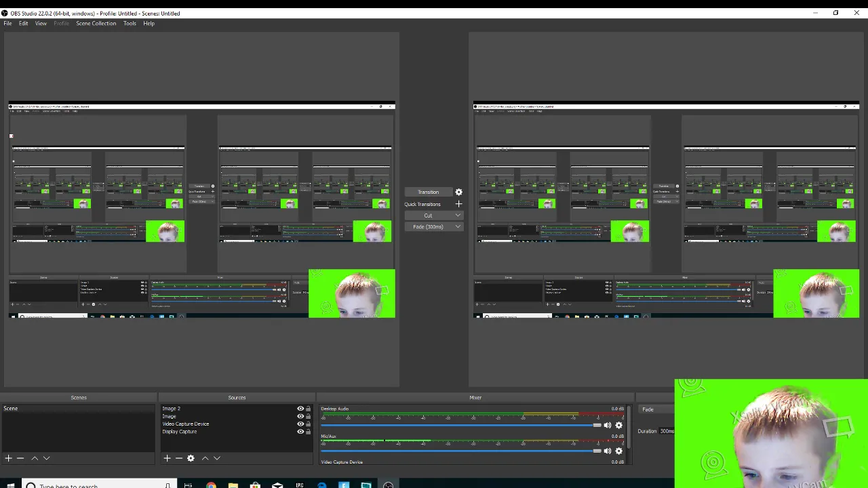
Task: Select the Scene entry in Scenes list
Action: coord(78,409)
